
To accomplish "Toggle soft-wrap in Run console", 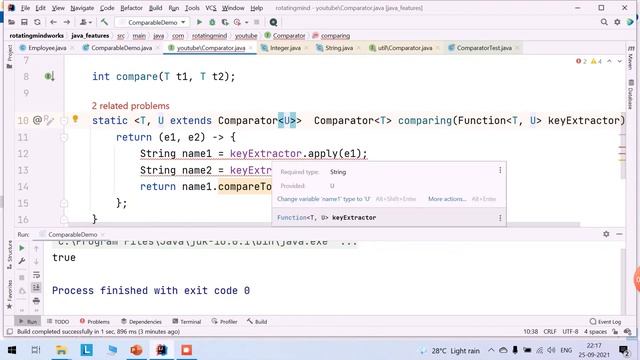I will [x=36, y=274].
